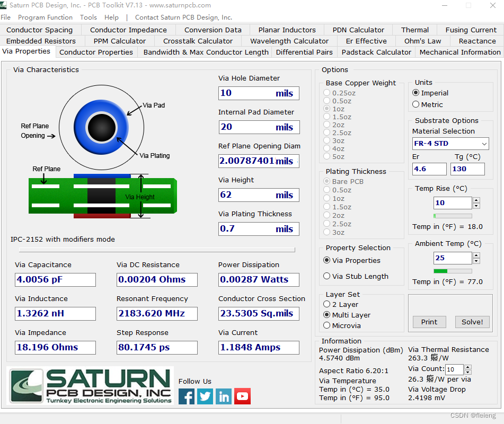Image resolution: width=504 pixels, height=424 pixels.
Task: Open the Program Function menu
Action: click(46, 17)
